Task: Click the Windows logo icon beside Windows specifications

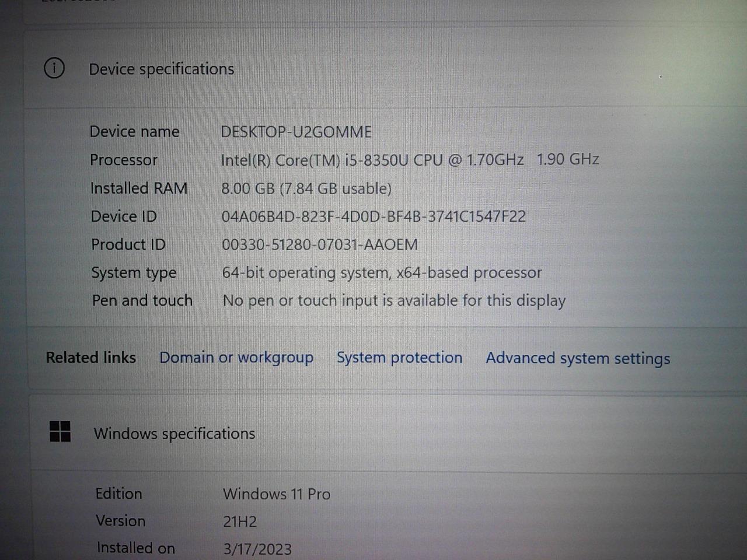Action: coord(60,432)
